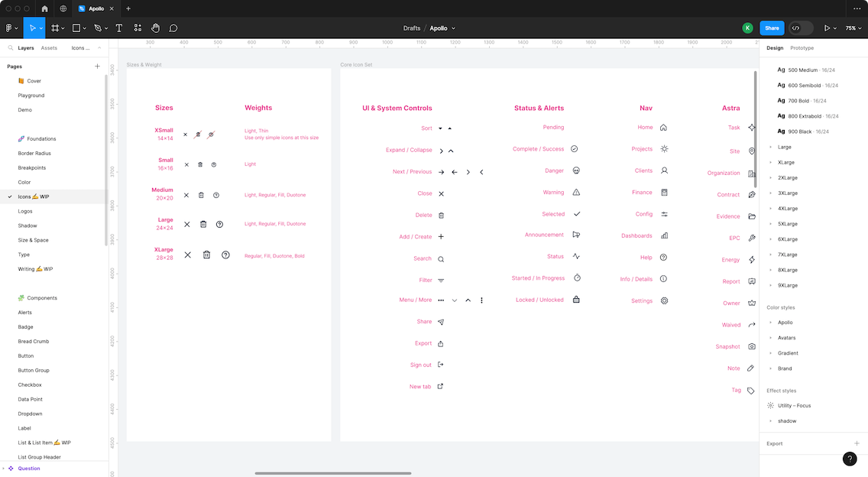Select the Pen tool

(97, 28)
